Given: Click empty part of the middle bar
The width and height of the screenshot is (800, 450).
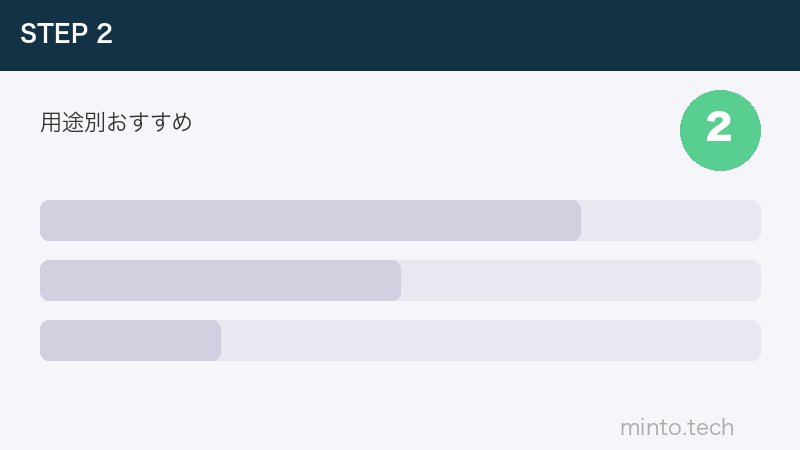Looking at the screenshot, I should pyautogui.click(x=580, y=281).
